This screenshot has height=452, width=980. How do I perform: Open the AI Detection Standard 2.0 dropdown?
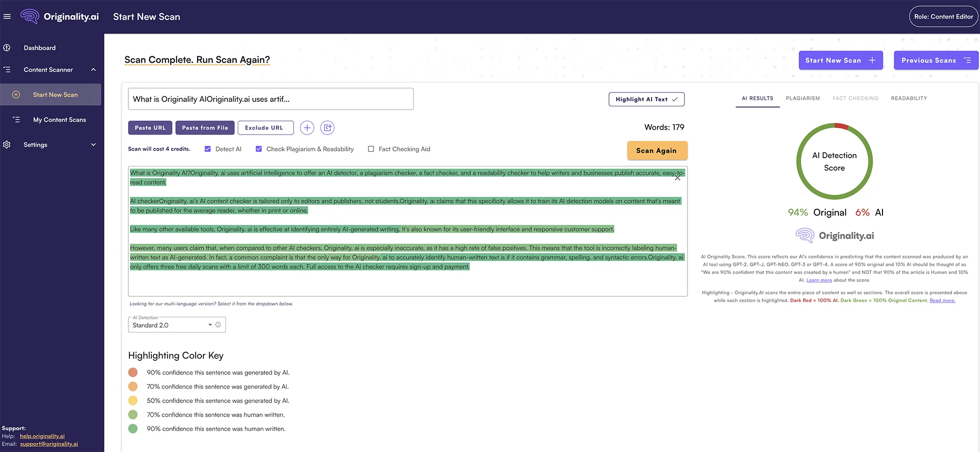tap(177, 325)
